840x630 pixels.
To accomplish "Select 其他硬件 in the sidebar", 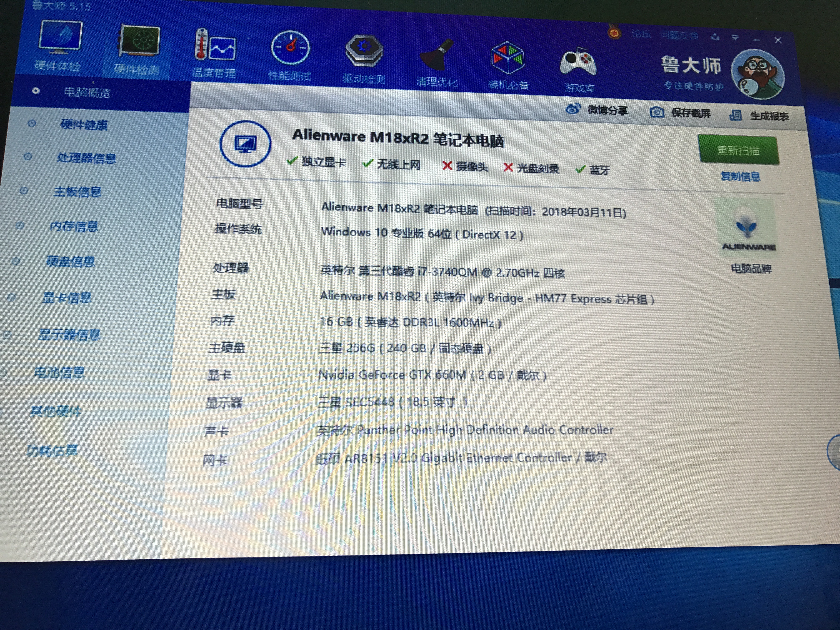I will pyautogui.click(x=55, y=411).
